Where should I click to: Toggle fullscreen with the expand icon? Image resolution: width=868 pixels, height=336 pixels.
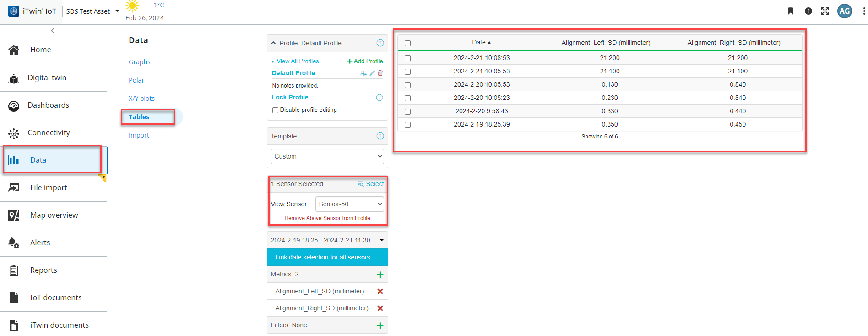(825, 11)
